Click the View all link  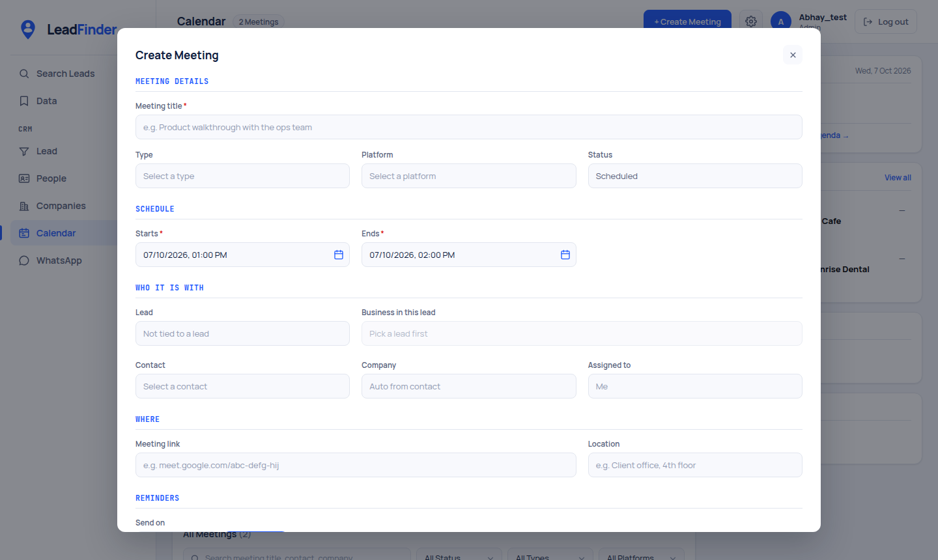898,178
